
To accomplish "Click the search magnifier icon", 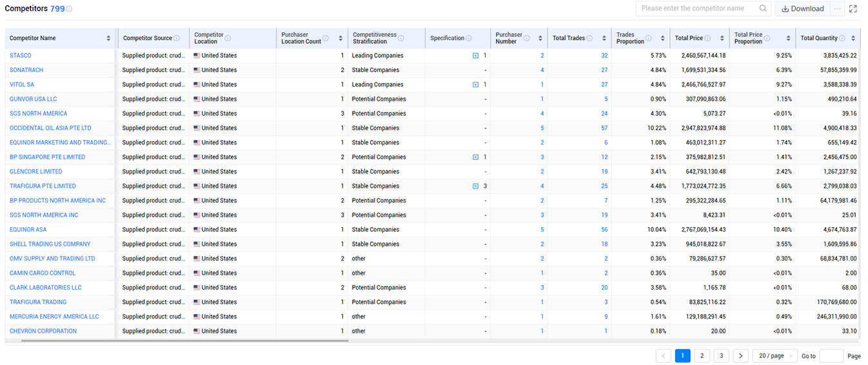I will coord(763,8).
